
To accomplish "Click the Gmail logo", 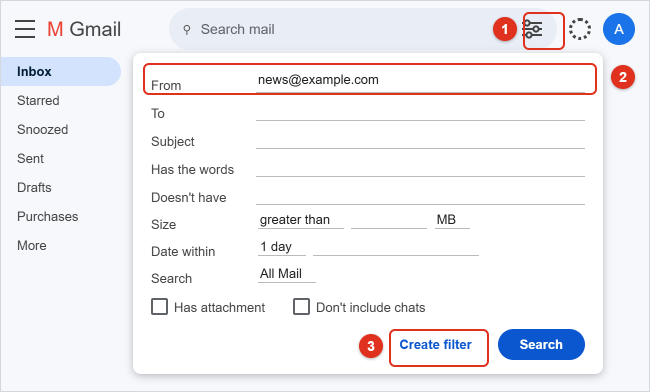I will pos(84,29).
